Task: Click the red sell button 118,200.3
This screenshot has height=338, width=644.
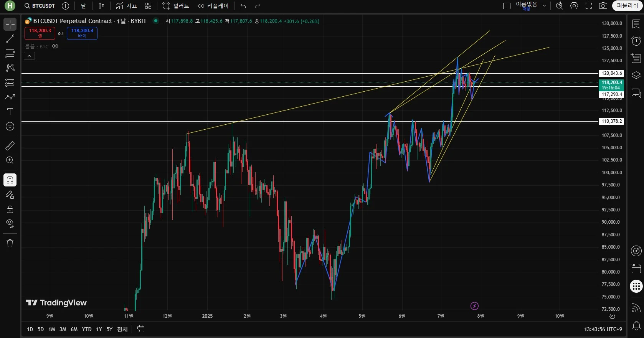Action: click(x=40, y=33)
